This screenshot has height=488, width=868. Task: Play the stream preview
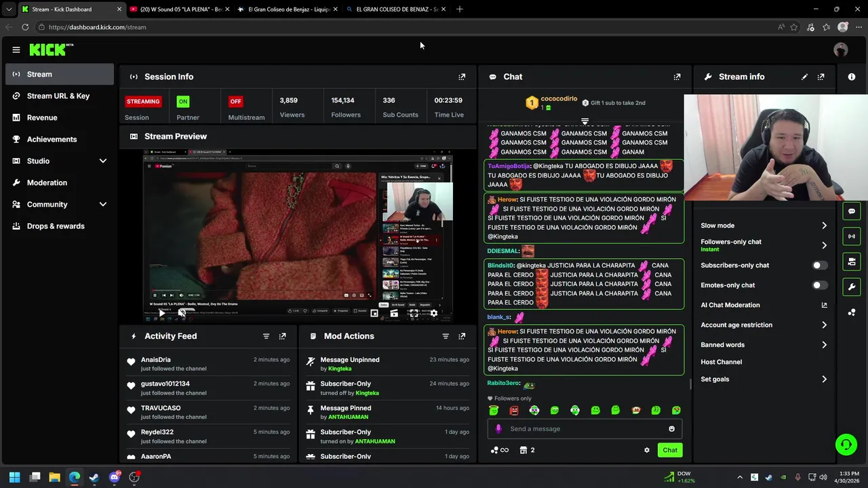[161, 313]
